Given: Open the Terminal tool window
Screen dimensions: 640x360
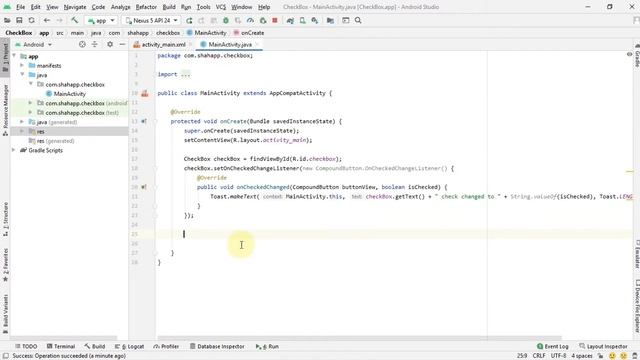Looking at the screenshot, I should point(61,346).
